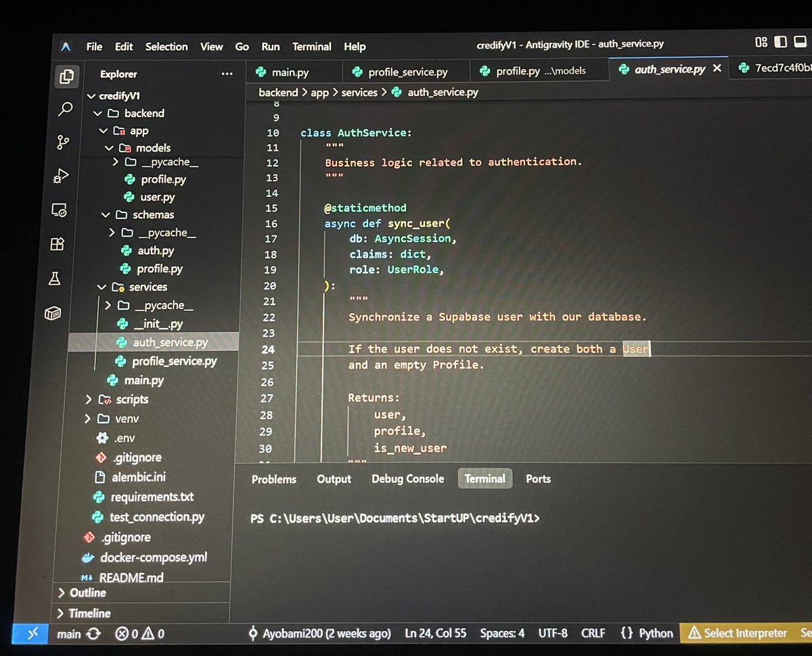Collapse the app folder
Viewport: 812px width, 656px height.
point(103,131)
